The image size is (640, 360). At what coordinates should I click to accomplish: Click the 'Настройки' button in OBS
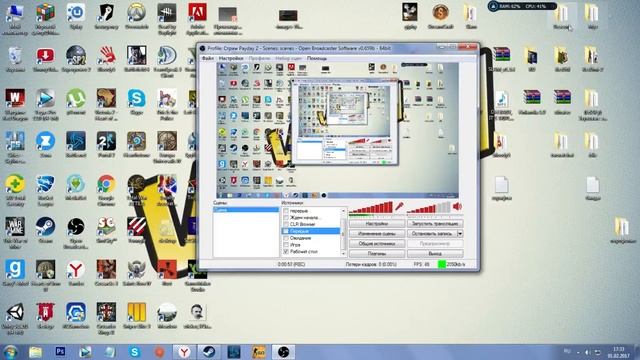click(377, 224)
